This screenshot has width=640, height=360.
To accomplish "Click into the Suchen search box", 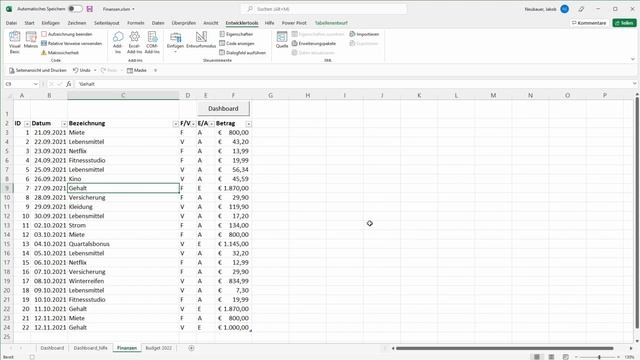I will click(x=324, y=9).
